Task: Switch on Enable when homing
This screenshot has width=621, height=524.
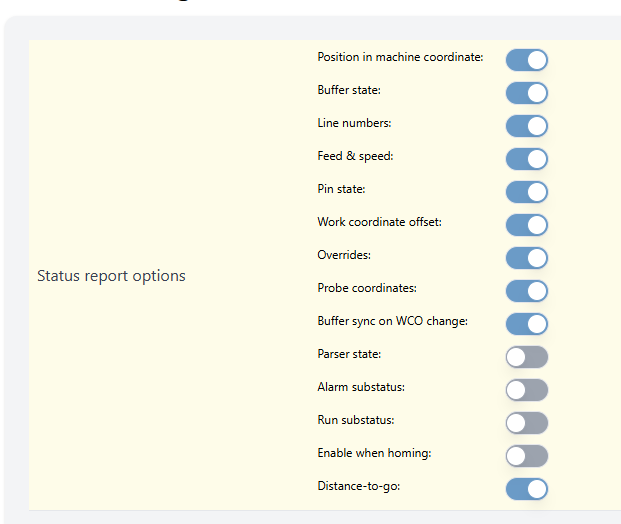Action: 526,456
